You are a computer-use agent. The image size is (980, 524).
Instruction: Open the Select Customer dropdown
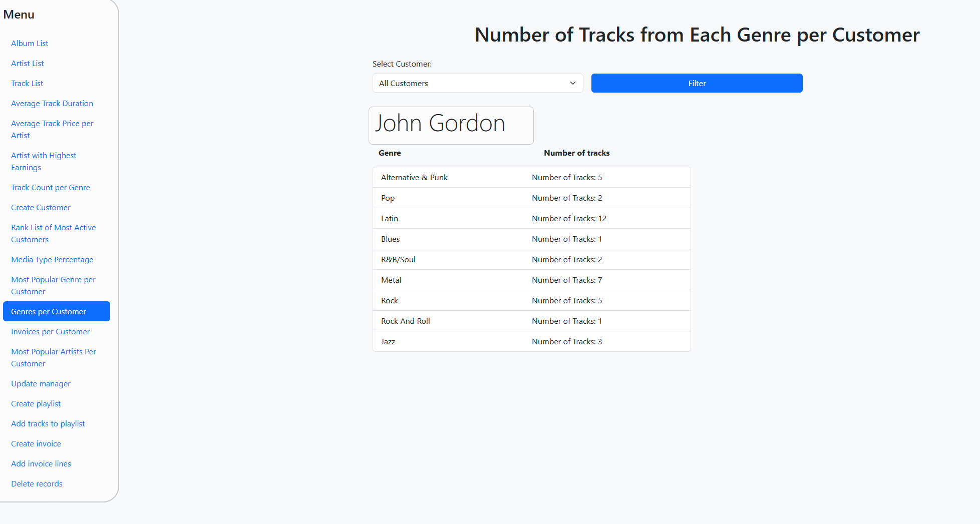477,83
